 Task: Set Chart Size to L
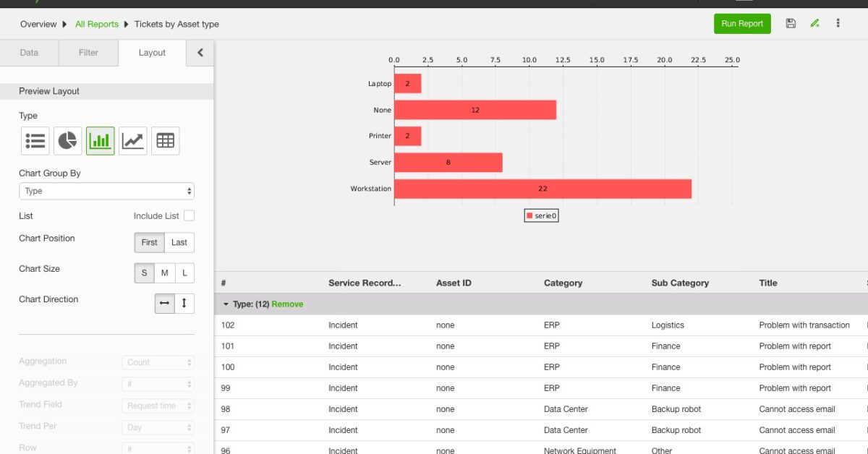[184, 273]
